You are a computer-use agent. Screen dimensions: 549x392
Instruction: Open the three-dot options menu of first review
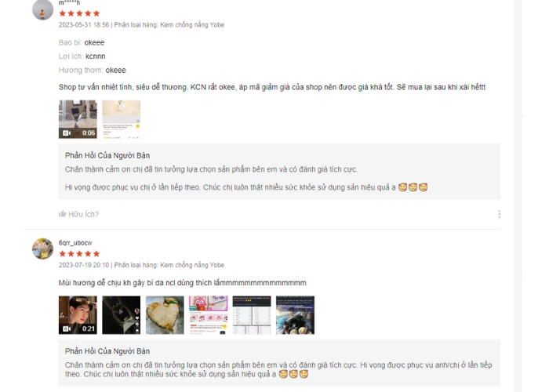point(500,214)
